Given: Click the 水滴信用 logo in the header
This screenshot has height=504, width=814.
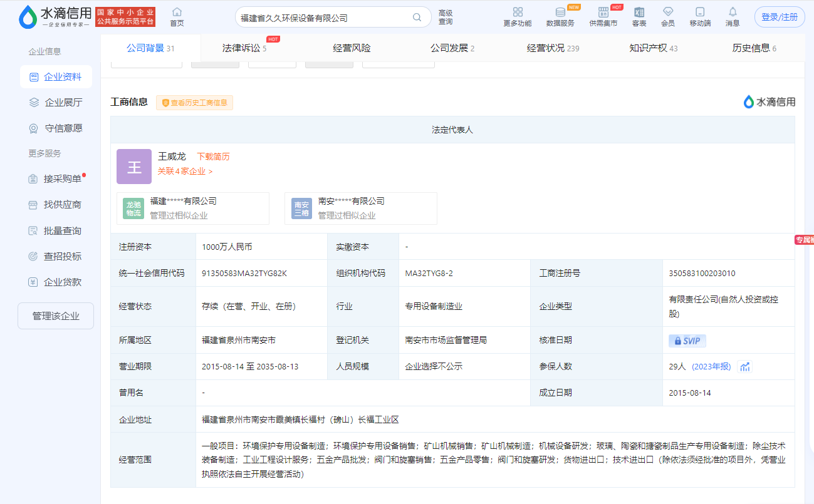Looking at the screenshot, I should tap(55, 17).
